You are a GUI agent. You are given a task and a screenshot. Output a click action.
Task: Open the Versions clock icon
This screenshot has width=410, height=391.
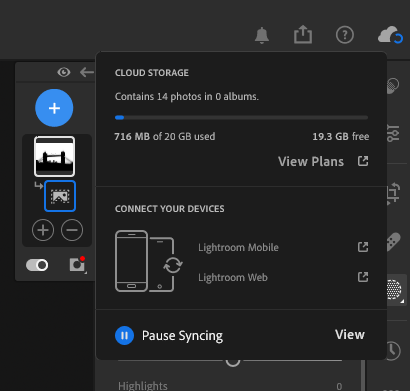[x=394, y=350]
